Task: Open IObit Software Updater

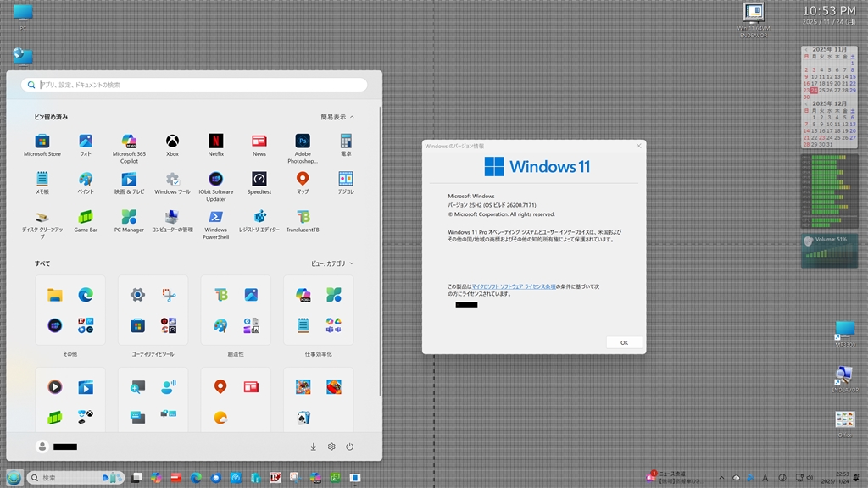Action: [215, 180]
